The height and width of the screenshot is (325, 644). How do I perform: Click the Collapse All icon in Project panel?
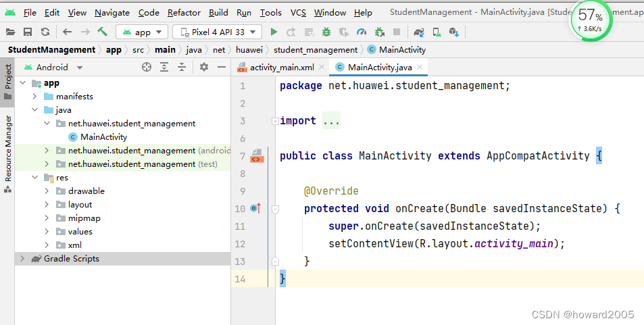pos(182,67)
